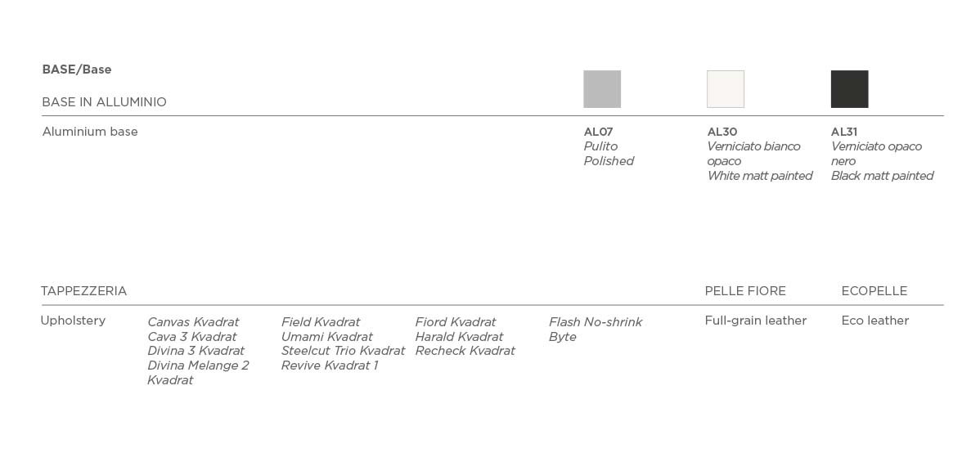Choose Divina 3 Kvadrat fabric

click(x=196, y=351)
